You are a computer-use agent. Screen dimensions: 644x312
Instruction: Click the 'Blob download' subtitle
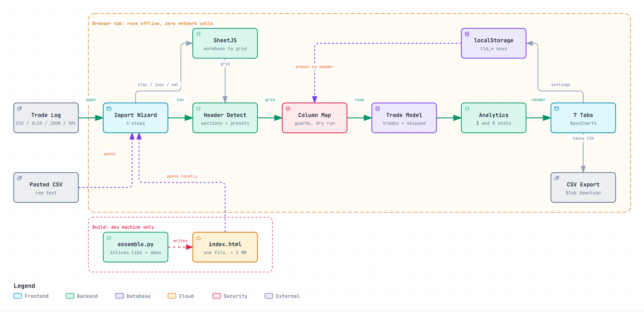(x=583, y=193)
